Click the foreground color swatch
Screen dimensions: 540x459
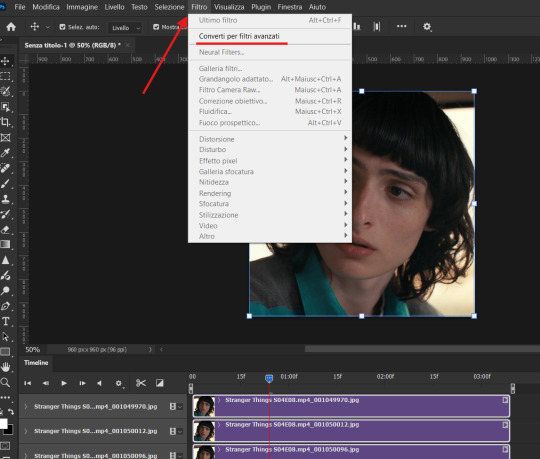point(3,423)
